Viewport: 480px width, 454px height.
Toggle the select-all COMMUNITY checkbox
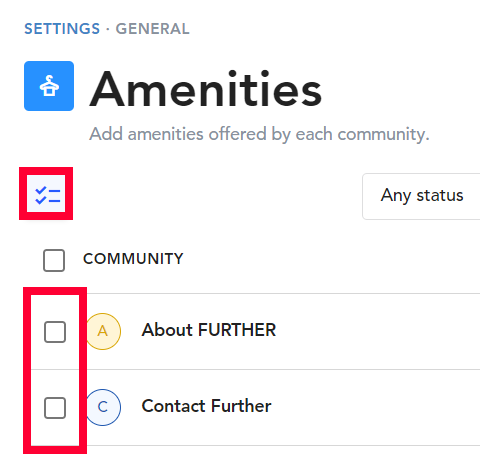(x=54, y=260)
